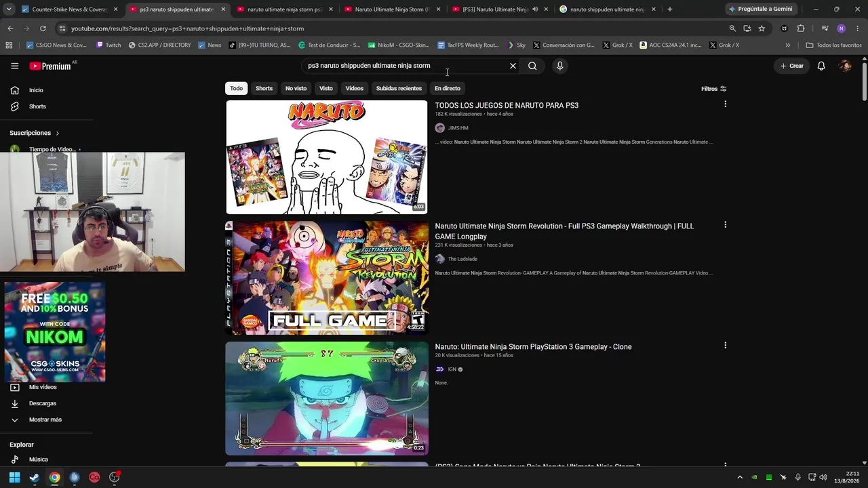868x488 pixels.
Task: Open the NARUTO PS3 games video thumbnail
Action: tap(327, 157)
